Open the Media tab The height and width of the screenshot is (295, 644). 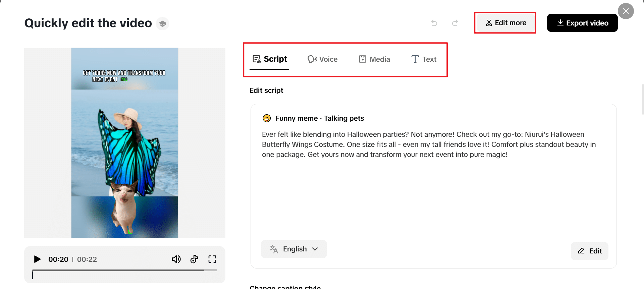[x=374, y=59]
